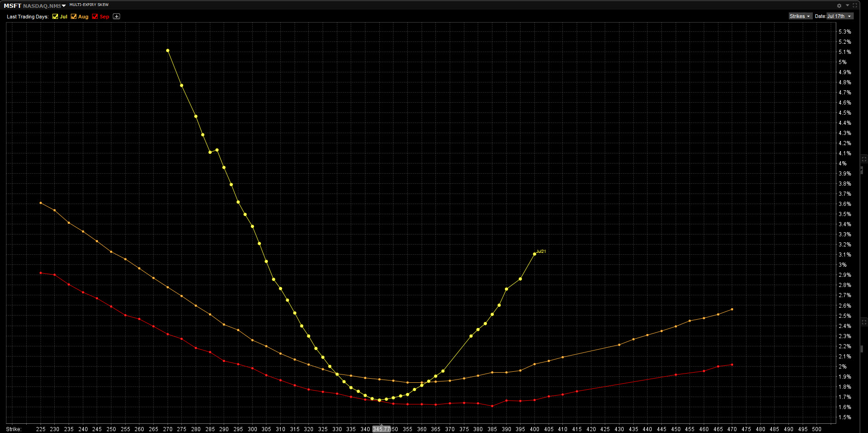Open the Strikes dropdown
This screenshot has width=868, height=433.
click(x=800, y=16)
